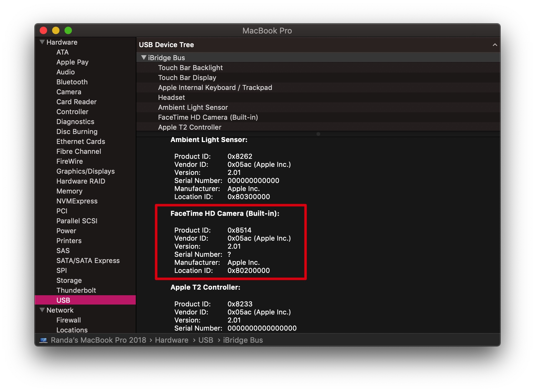Screen dimensions: 535x392
Task: Click the MacBook Pro window title
Action: click(267, 30)
